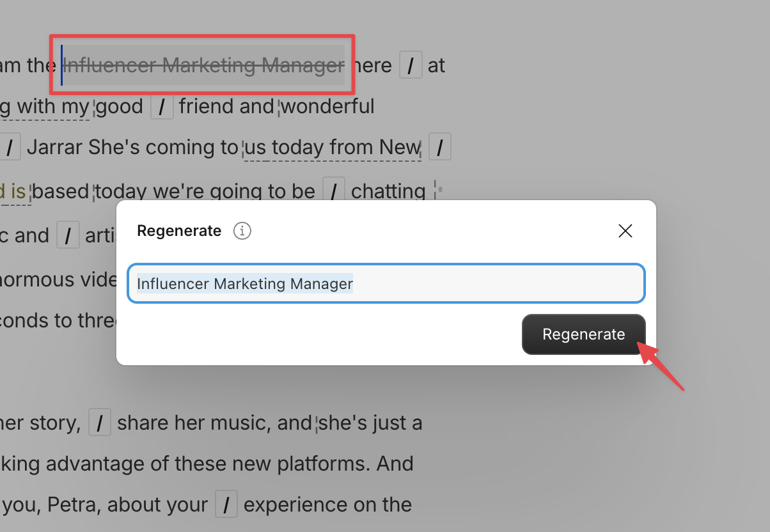This screenshot has width=770, height=532.
Task: Select the struck-through Influencer Marketing Manager text
Action: pyautogui.click(x=203, y=65)
